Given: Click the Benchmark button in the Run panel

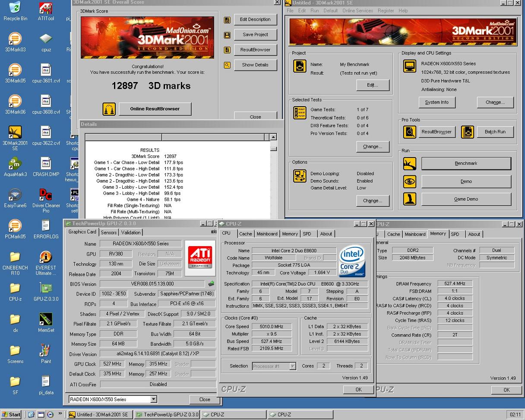Looking at the screenshot, I should click(466, 164).
